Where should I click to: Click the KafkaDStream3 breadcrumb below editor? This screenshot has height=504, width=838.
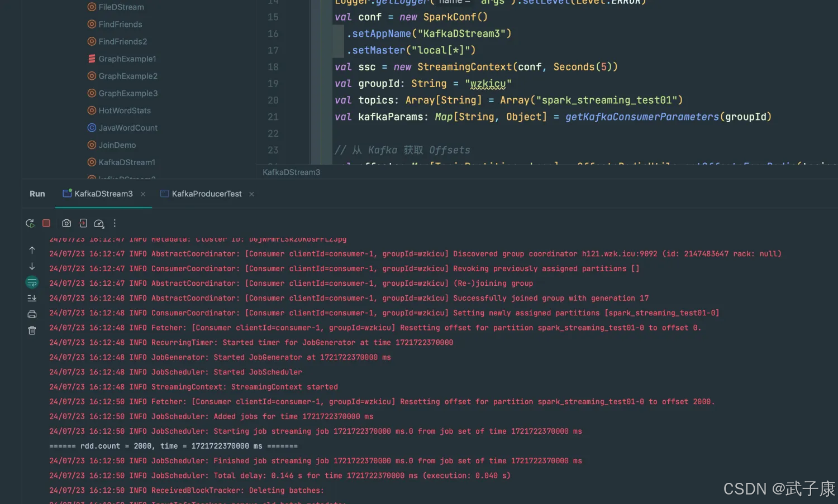(292, 172)
